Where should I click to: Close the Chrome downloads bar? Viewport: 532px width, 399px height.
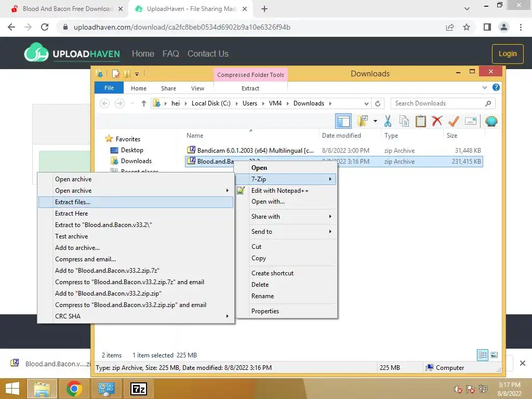[x=523, y=363]
